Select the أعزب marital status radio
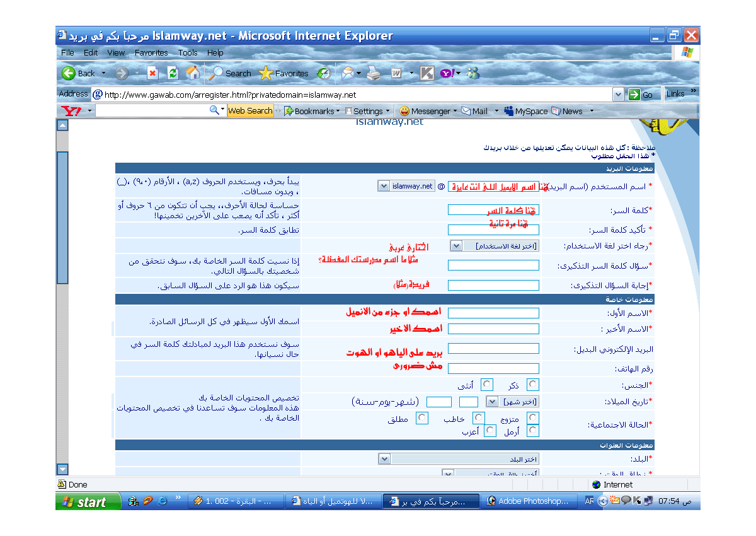Viewport: 756px width, 536px height. click(490, 431)
